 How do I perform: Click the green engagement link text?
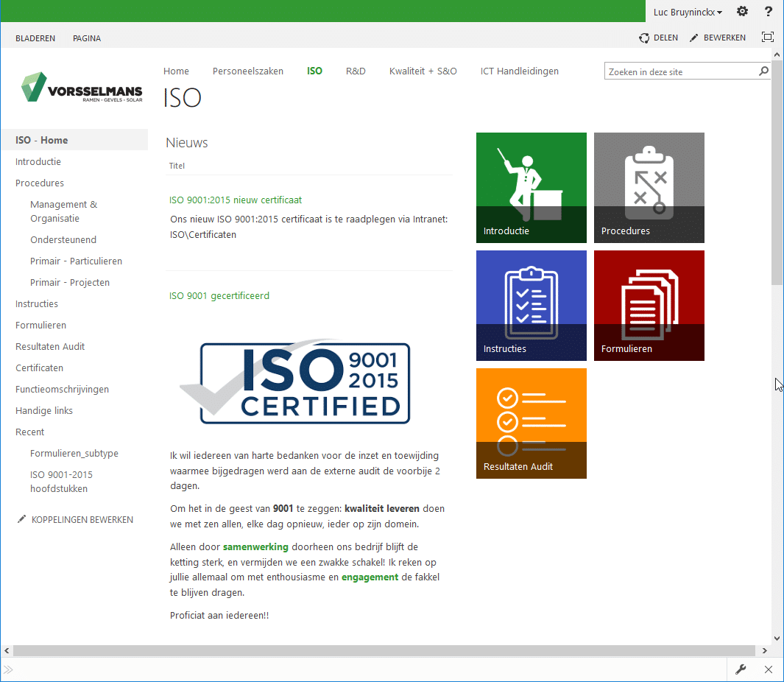(x=370, y=577)
